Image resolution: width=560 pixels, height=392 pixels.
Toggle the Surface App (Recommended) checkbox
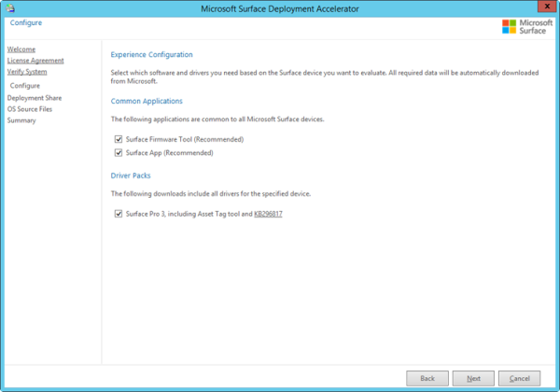pyautogui.click(x=119, y=153)
